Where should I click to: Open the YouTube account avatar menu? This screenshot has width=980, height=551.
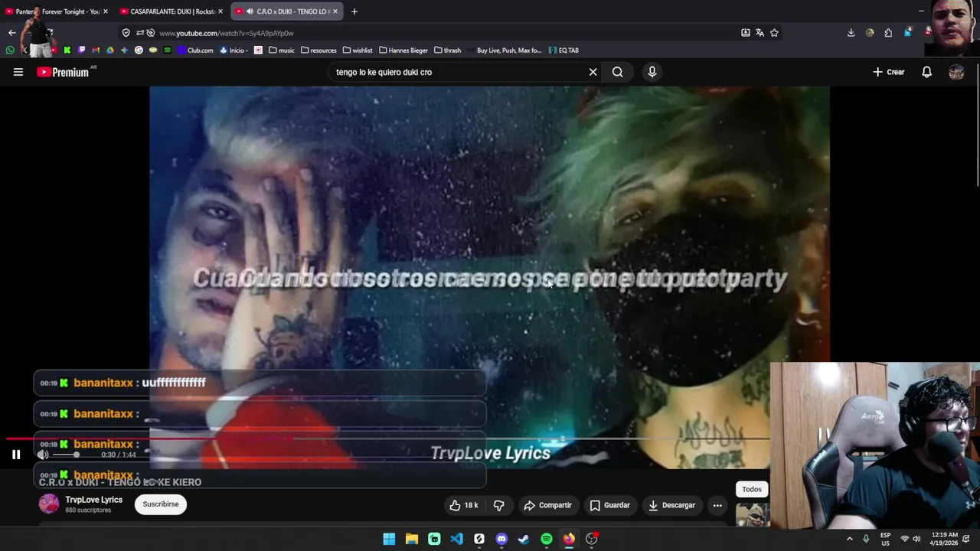(x=956, y=72)
